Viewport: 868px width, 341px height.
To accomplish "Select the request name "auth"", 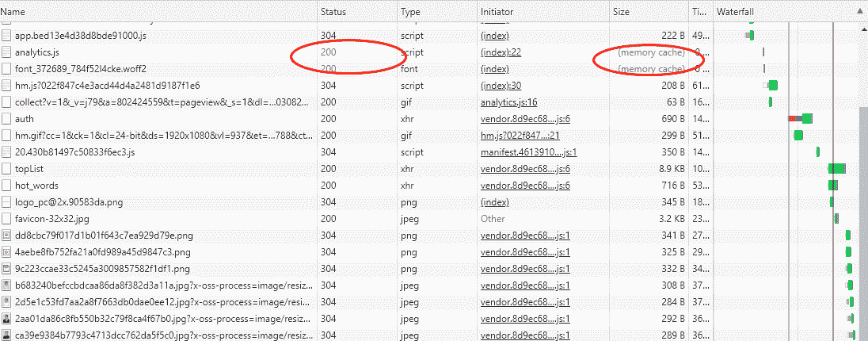I will coord(25,119).
